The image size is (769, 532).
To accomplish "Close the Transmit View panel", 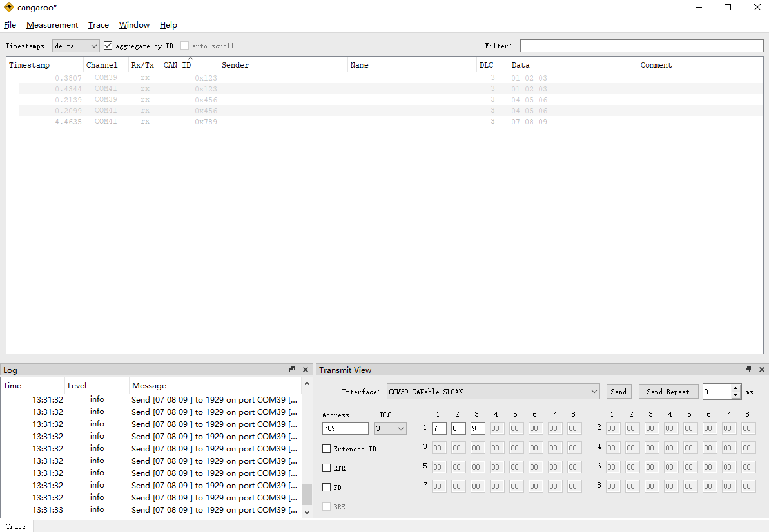I will 762,370.
